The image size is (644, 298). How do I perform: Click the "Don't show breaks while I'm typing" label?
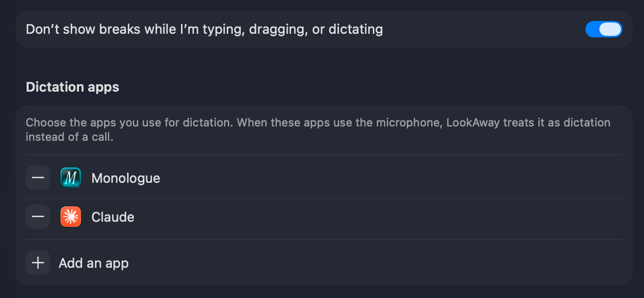pyautogui.click(x=205, y=29)
